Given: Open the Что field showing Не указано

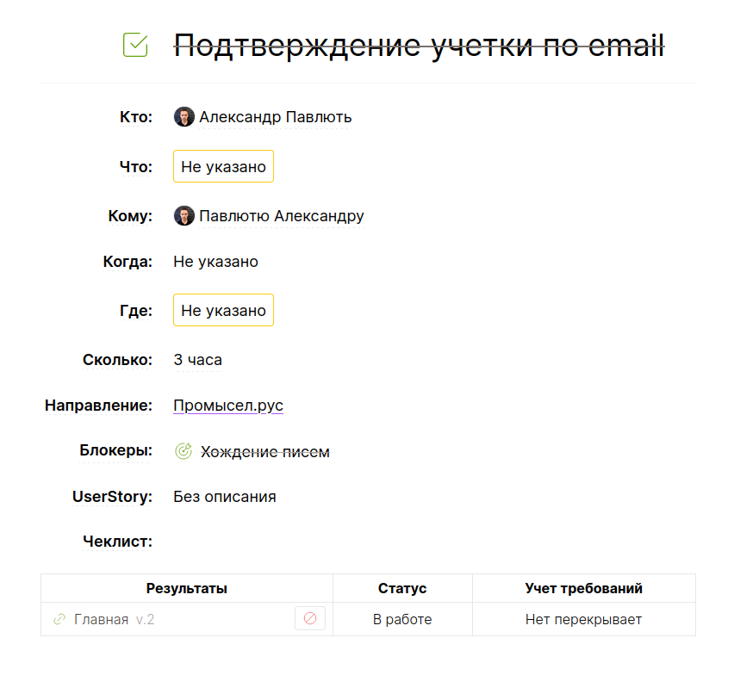Looking at the screenshot, I should [x=223, y=167].
